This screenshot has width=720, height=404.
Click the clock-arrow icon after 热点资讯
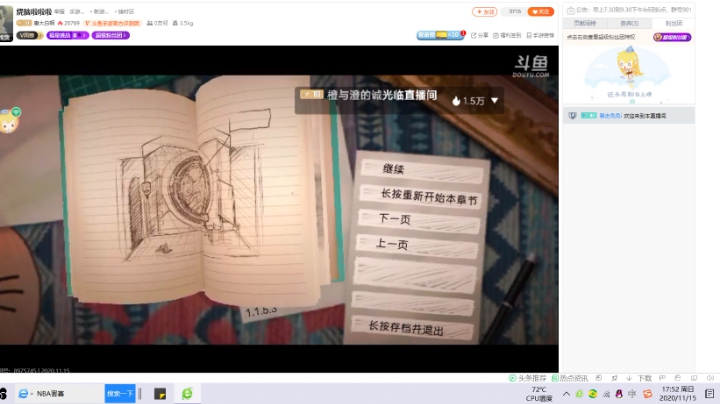tap(598, 378)
